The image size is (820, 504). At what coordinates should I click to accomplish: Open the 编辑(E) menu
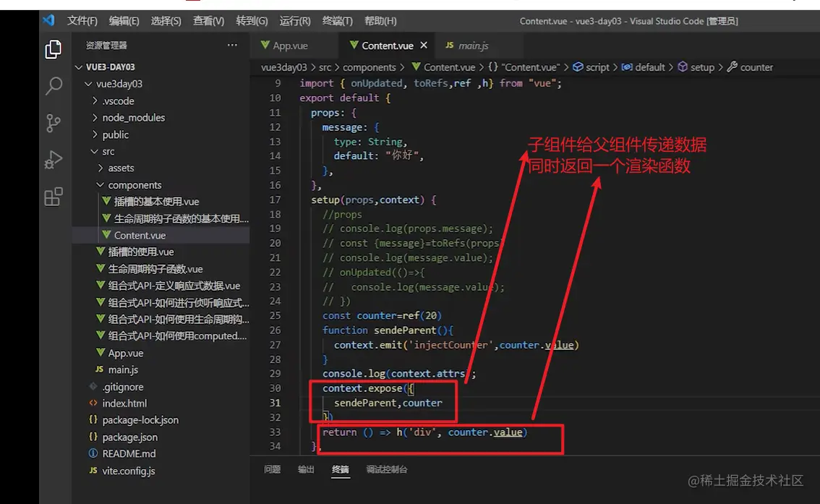tap(124, 21)
